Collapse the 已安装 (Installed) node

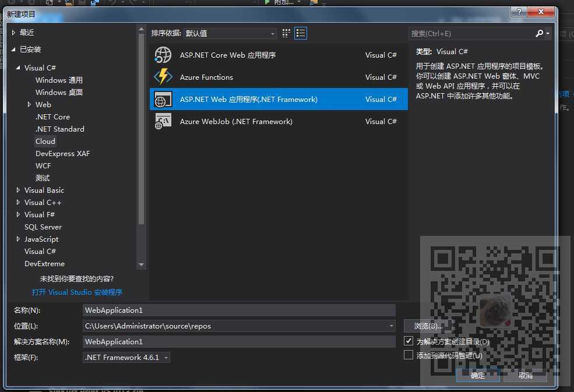[x=13, y=49]
